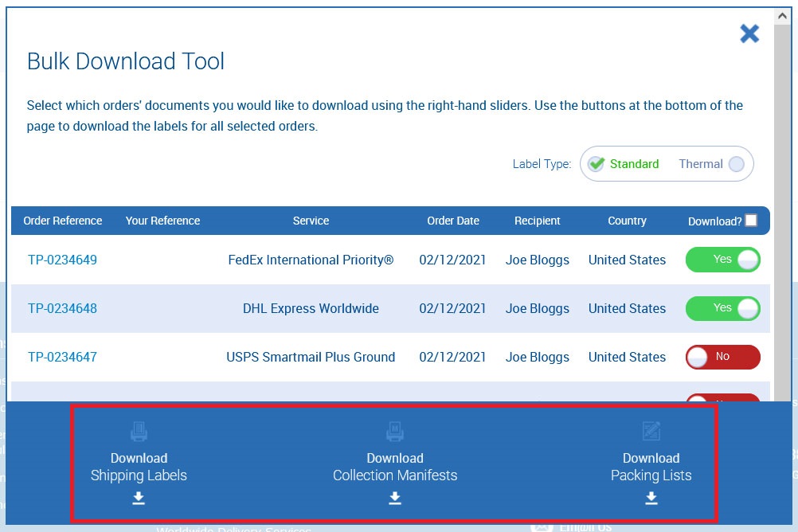Toggle download slider for TP-0234647
Image resolution: width=798 pixels, height=532 pixels.
[x=722, y=357]
